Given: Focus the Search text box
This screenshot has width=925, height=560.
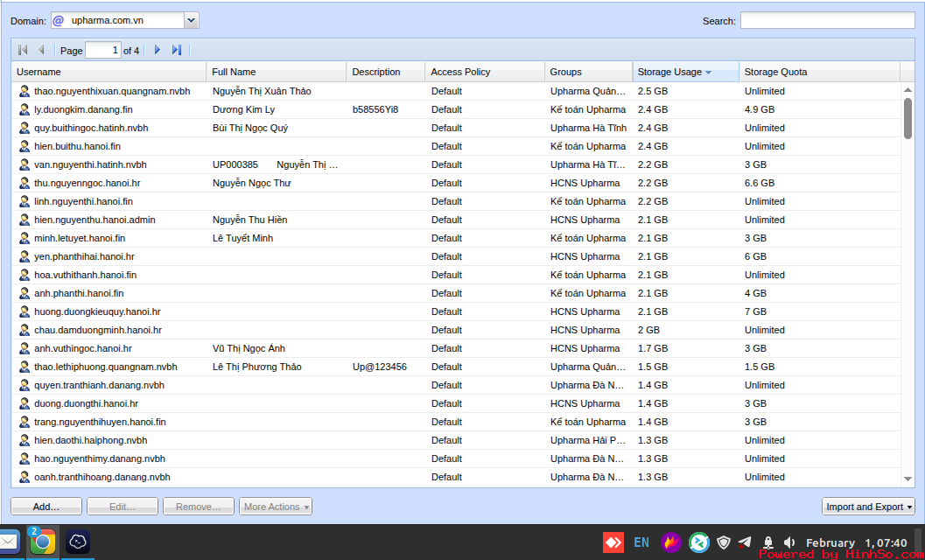Looking at the screenshot, I should click(x=827, y=21).
